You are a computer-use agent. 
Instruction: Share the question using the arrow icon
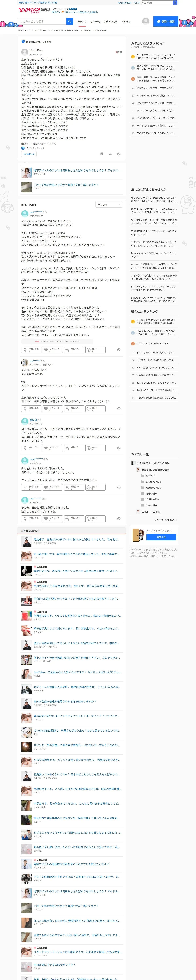110,154
